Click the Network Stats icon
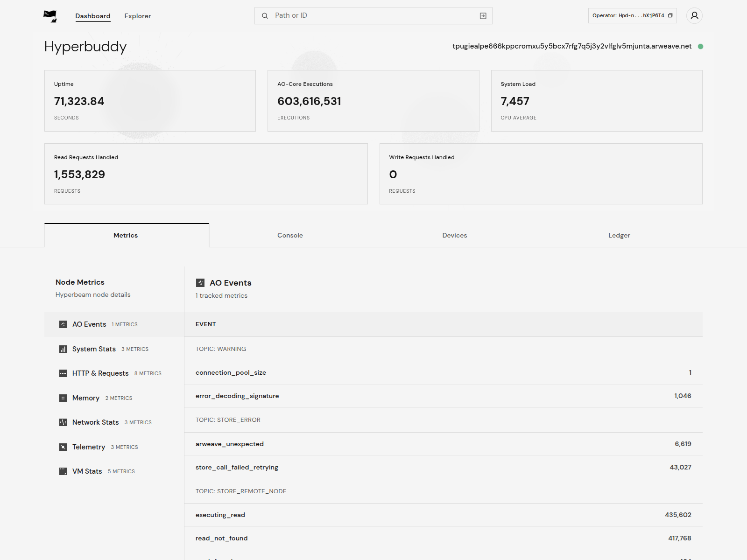This screenshot has height=560, width=747. [x=63, y=422]
